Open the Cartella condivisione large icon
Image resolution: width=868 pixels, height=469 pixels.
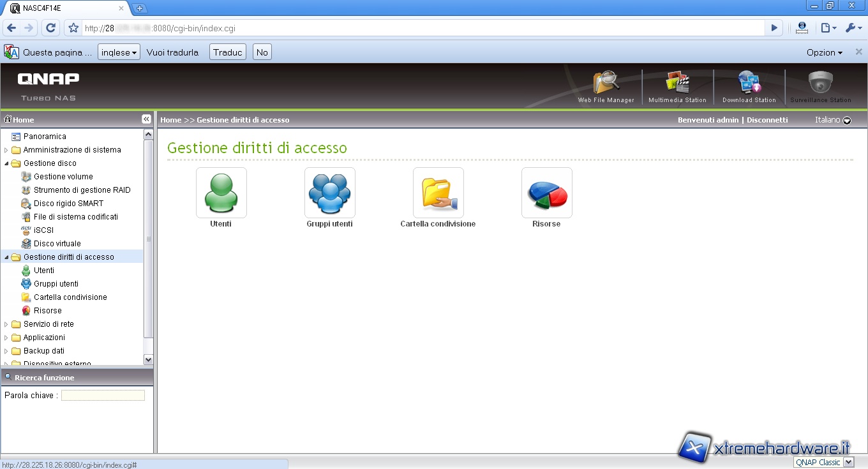pyautogui.click(x=438, y=193)
